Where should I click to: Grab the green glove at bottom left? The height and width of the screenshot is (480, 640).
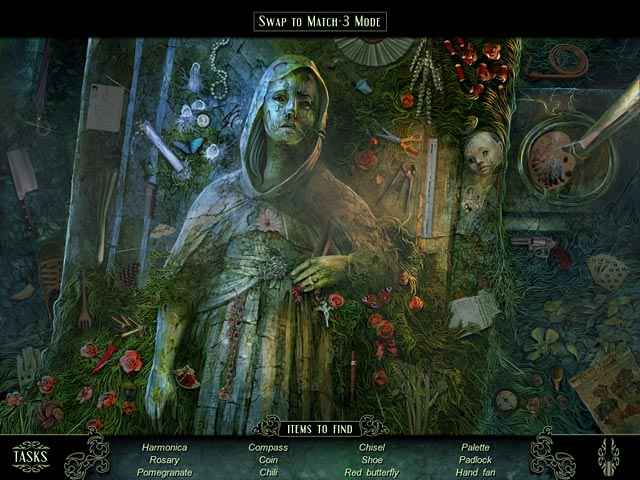(x=29, y=366)
